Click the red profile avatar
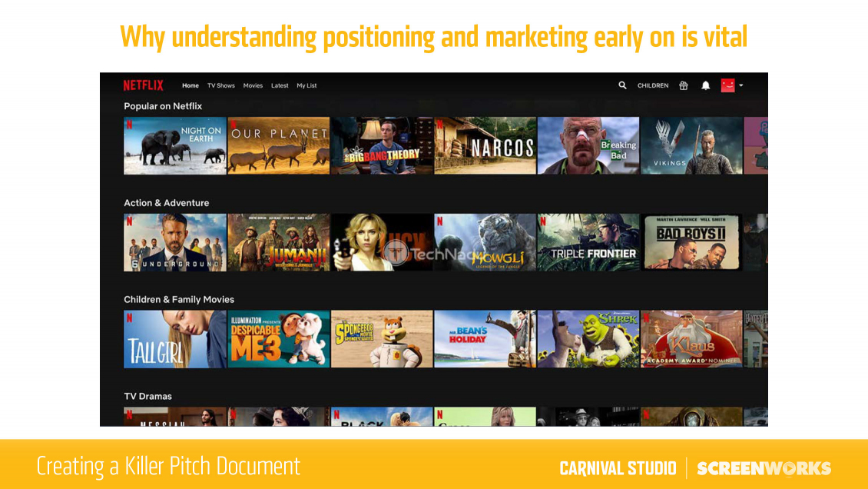Image resolution: width=868 pixels, height=489 pixels. (727, 85)
